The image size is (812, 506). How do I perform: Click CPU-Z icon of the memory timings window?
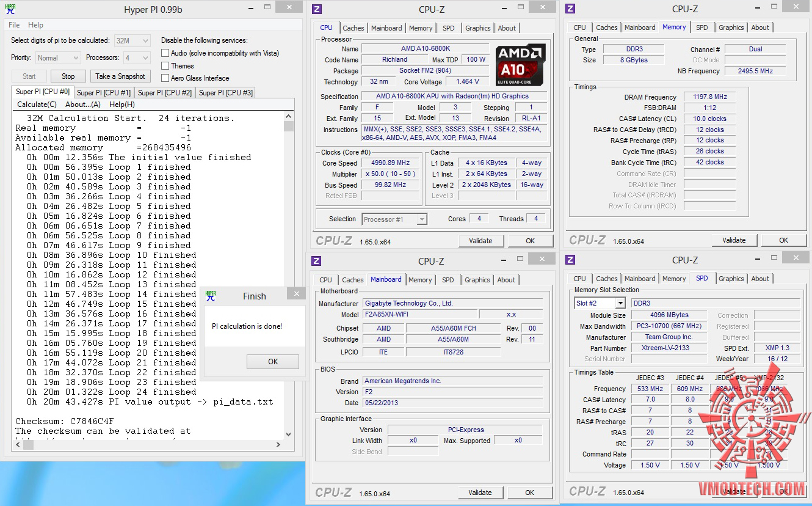pos(570,9)
